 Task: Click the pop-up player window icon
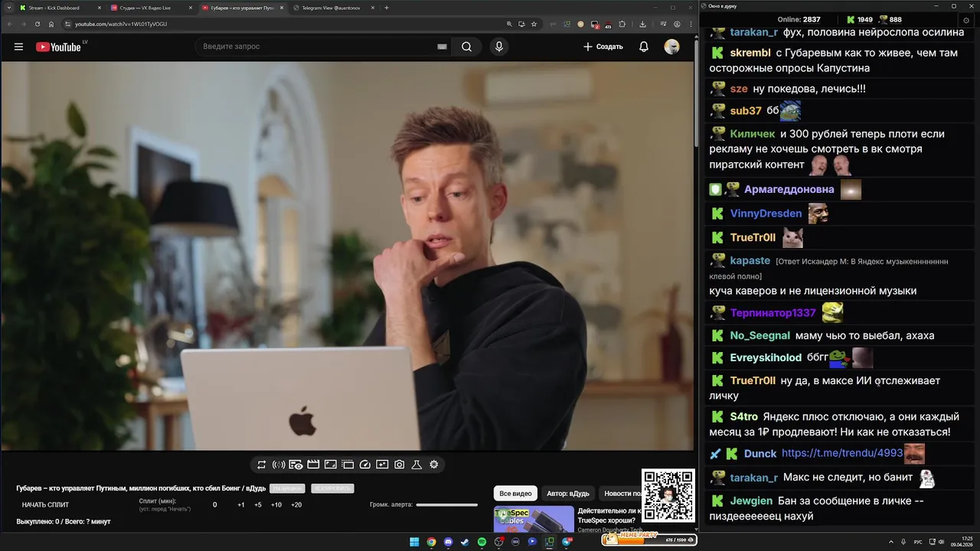[x=348, y=465]
